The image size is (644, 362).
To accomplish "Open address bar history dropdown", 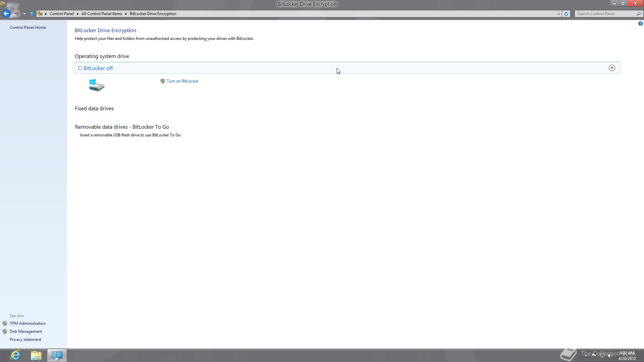I will click(559, 14).
